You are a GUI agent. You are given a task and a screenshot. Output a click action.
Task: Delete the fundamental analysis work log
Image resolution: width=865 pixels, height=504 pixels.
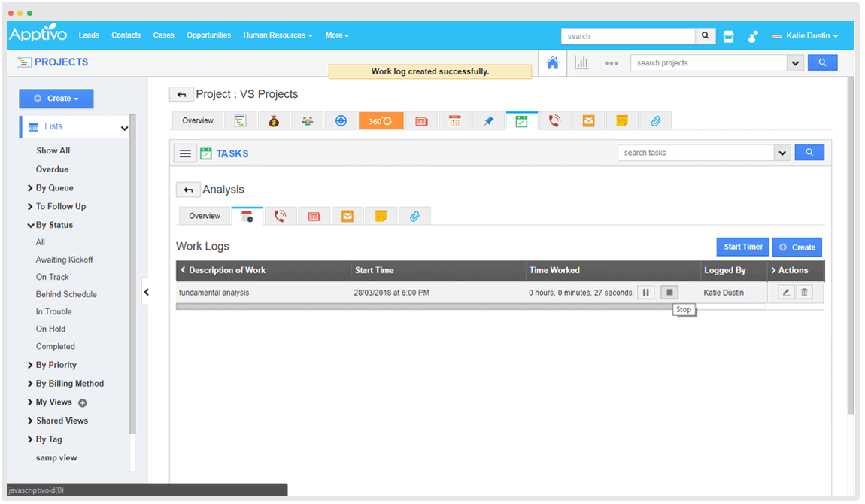(x=804, y=292)
